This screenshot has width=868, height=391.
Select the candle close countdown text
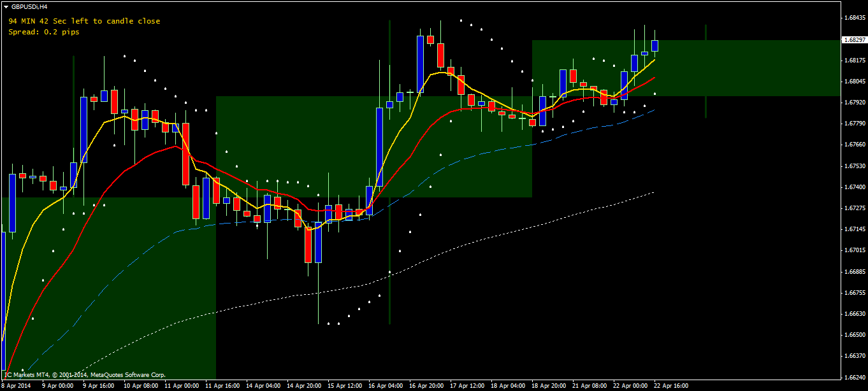click(x=84, y=21)
